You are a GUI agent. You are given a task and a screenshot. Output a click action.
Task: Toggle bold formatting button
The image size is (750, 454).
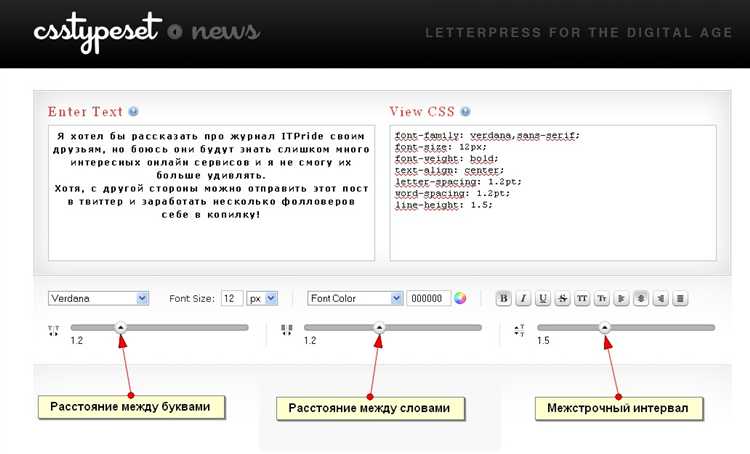(504, 298)
